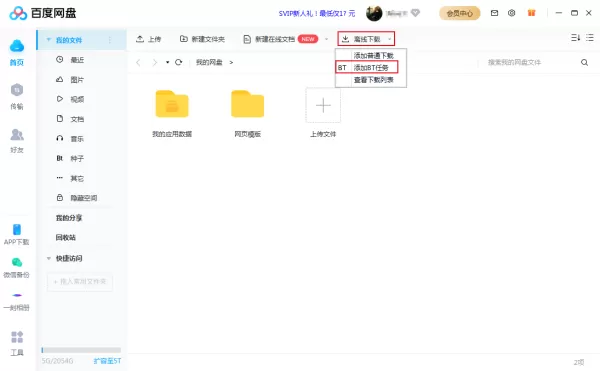Click the storage usage progress bar
Viewport: 600px width, 371px height.
pos(81,350)
